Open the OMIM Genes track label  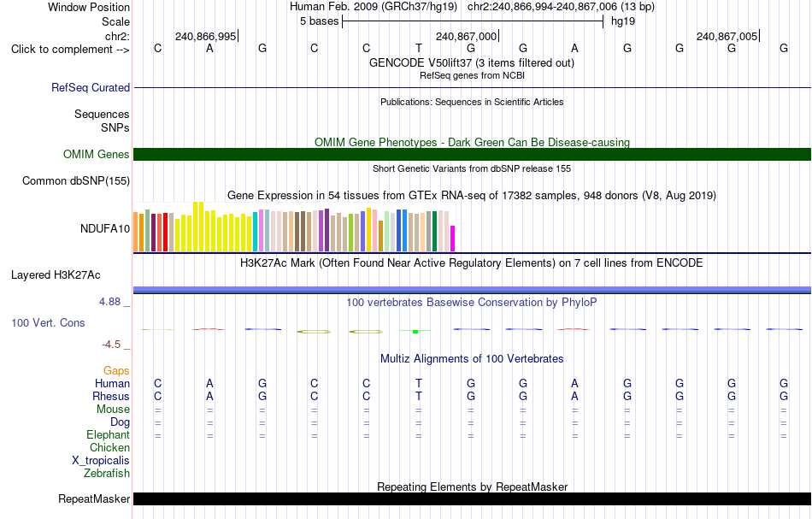pos(96,155)
